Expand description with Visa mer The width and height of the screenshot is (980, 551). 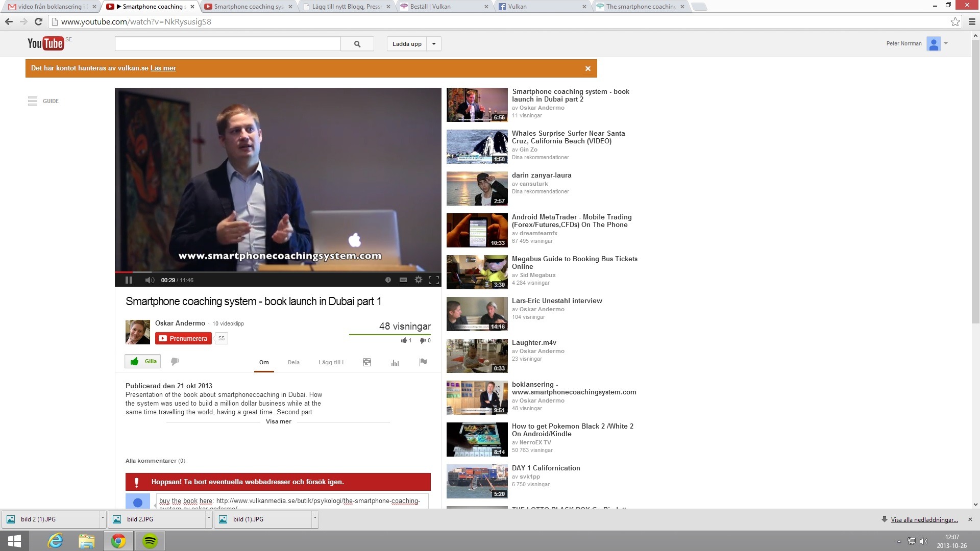(x=279, y=421)
